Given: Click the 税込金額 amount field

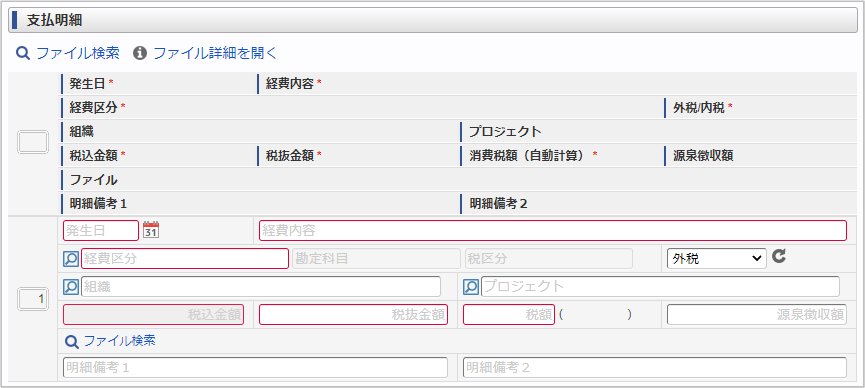Looking at the screenshot, I should pos(153,315).
